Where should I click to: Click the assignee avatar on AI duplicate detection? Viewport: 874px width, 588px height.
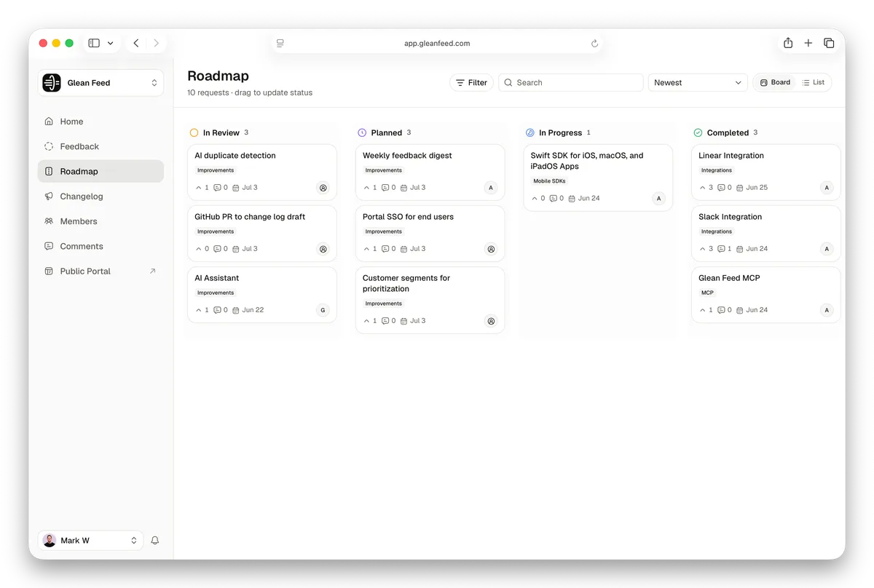click(323, 188)
